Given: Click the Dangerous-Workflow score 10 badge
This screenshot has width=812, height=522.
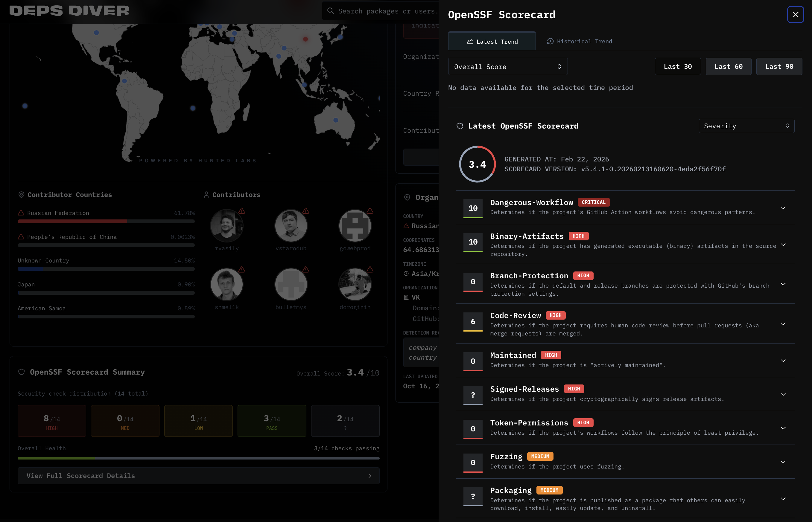Looking at the screenshot, I should tap(473, 208).
